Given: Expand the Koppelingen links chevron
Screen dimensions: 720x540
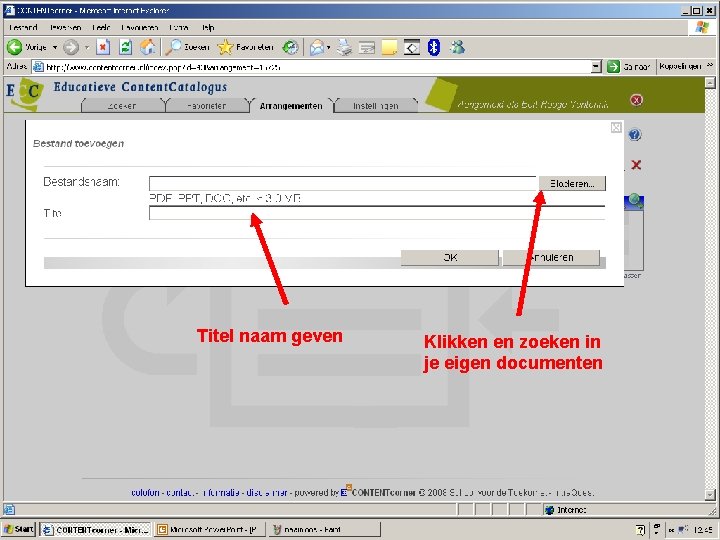Looking at the screenshot, I should [x=710, y=66].
